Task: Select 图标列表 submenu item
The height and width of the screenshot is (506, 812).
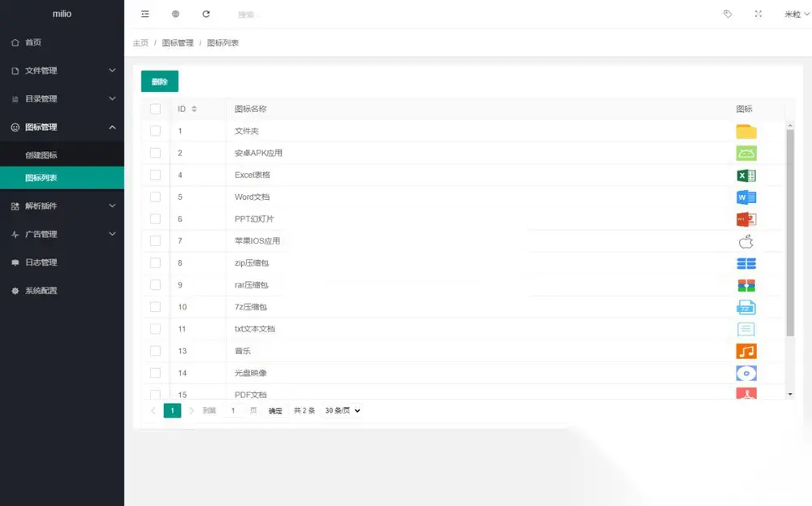Action: tap(63, 178)
